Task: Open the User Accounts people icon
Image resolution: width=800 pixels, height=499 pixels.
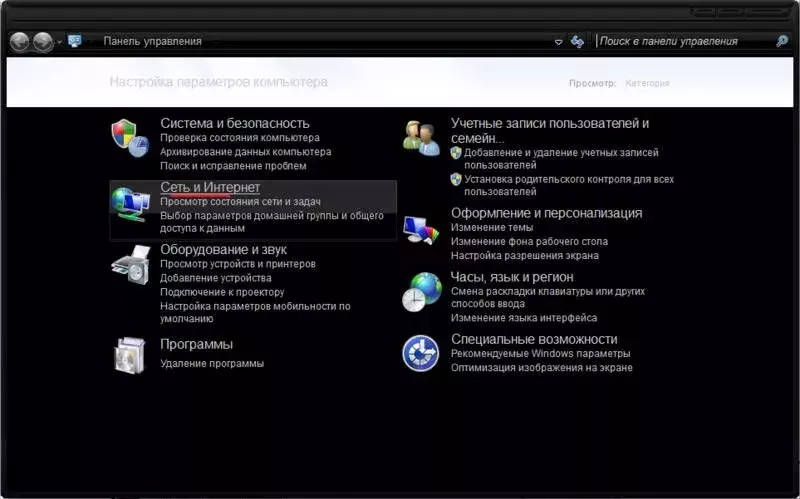Action: (x=421, y=138)
